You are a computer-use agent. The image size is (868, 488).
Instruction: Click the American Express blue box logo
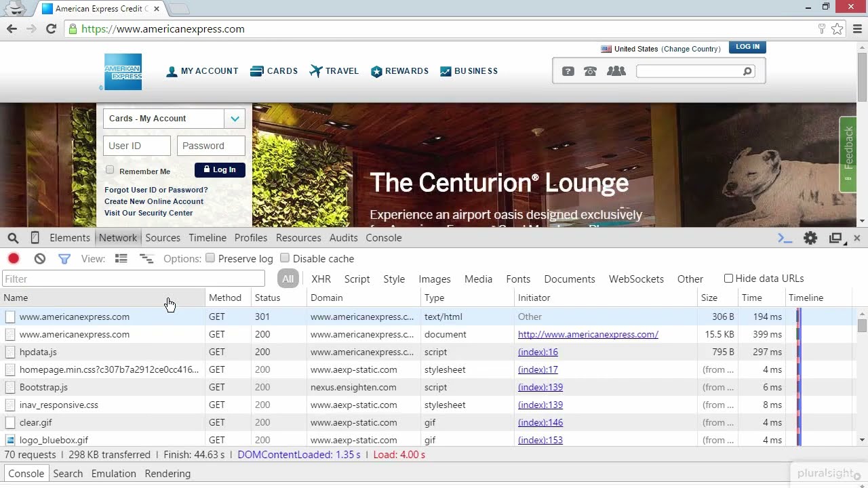(x=123, y=72)
